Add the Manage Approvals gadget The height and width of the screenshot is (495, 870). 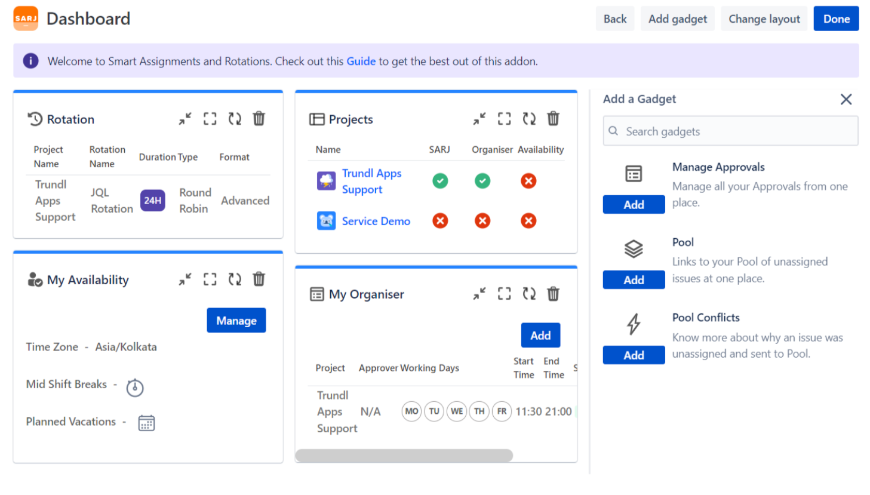tap(634, 204)
